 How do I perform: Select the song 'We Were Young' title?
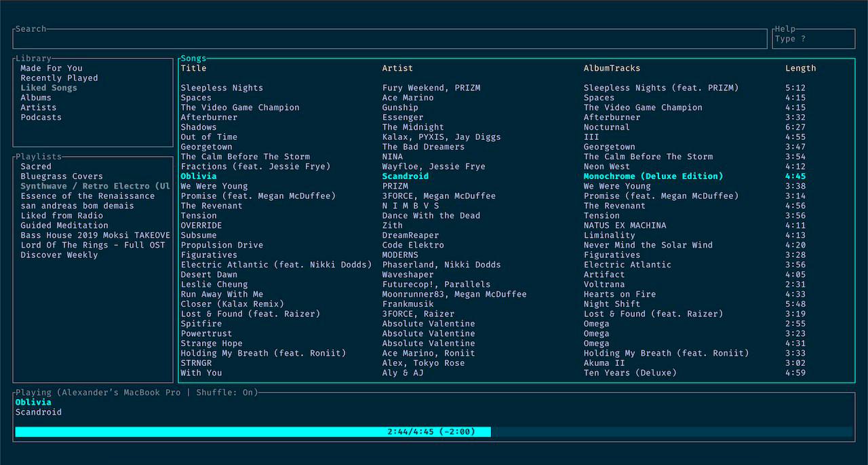click(x=214, y=186)
